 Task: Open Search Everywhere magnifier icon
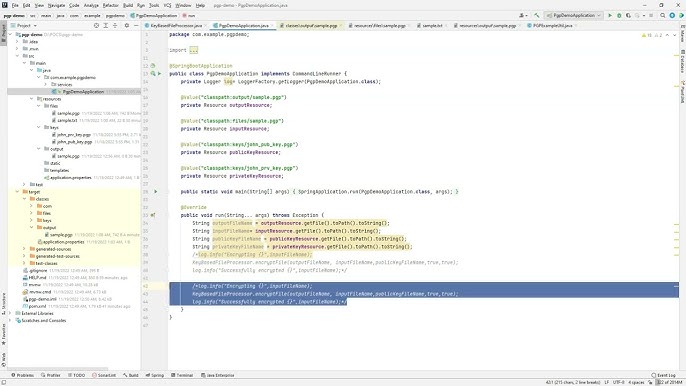point(663,15)
